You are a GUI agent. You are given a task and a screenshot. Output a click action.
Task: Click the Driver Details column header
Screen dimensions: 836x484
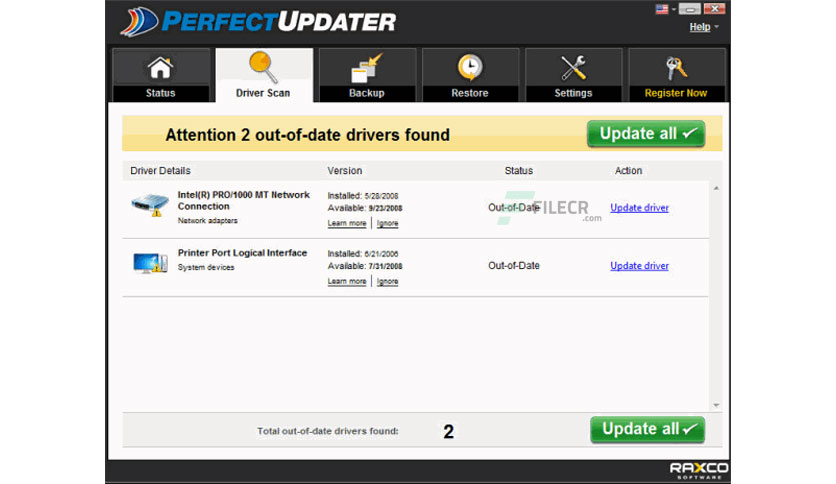[160, 171]
